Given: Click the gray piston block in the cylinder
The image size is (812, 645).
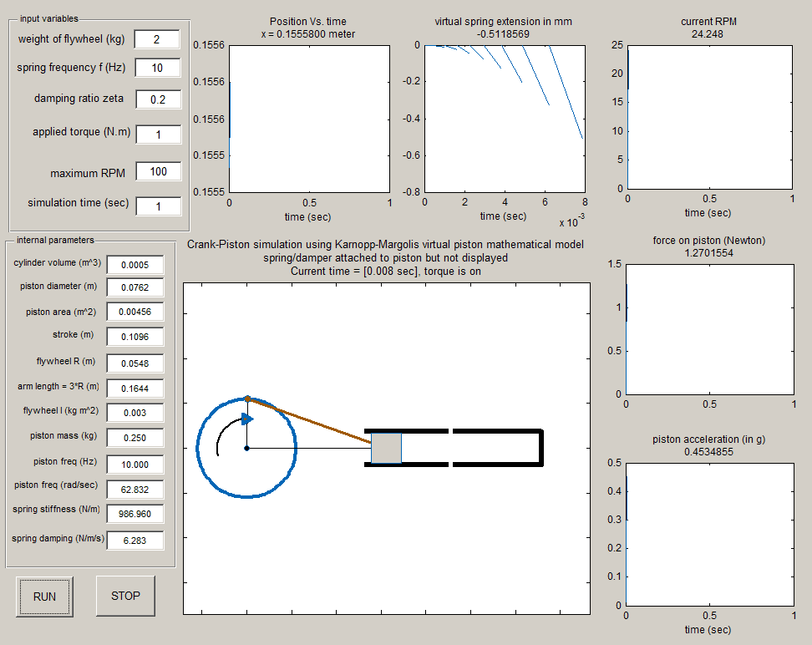Looking at the screenshot, I should [x=386, y=448].
